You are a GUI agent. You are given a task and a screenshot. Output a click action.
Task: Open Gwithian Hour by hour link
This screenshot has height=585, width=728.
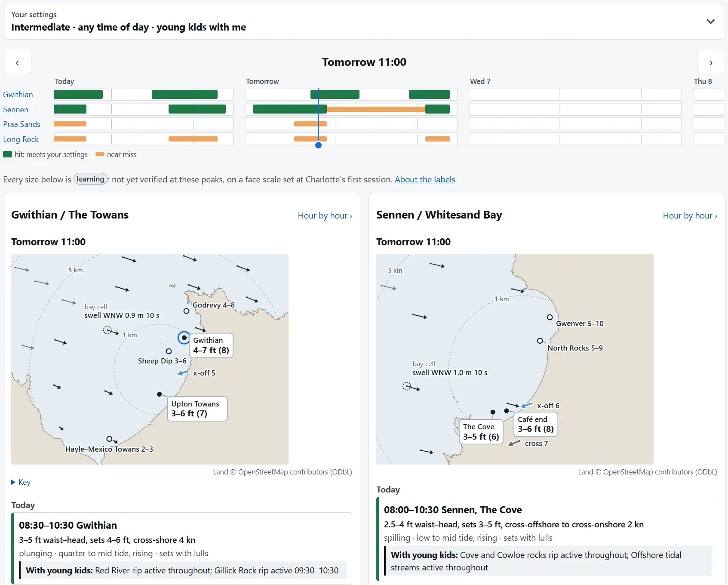pos(325,216)
